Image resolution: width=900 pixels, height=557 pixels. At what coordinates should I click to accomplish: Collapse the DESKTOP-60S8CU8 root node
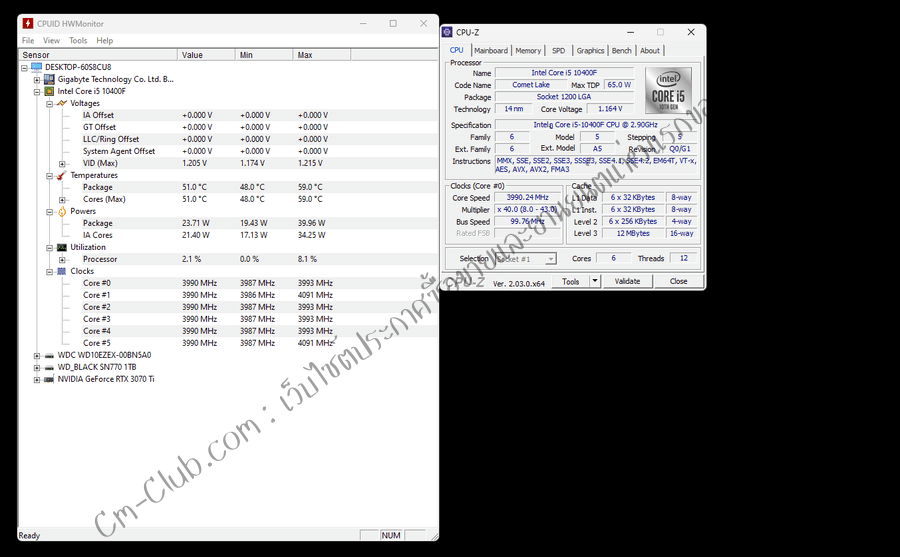[x=24, y=68]
